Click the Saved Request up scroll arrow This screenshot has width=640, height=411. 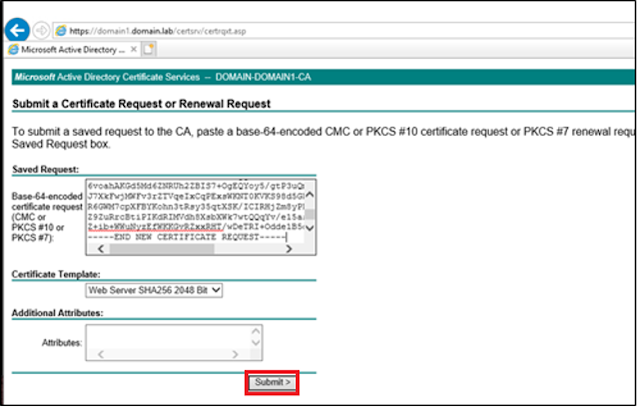(x=310, y=195)
